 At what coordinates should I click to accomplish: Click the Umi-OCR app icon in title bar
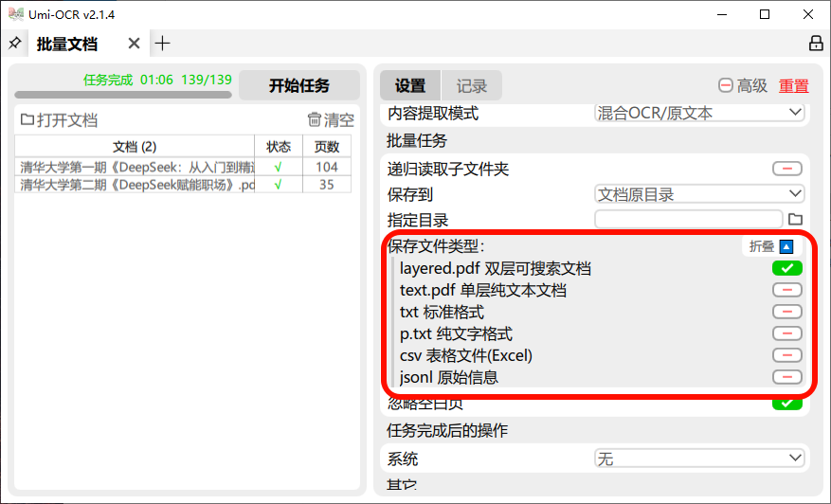(x=16, y=14)
